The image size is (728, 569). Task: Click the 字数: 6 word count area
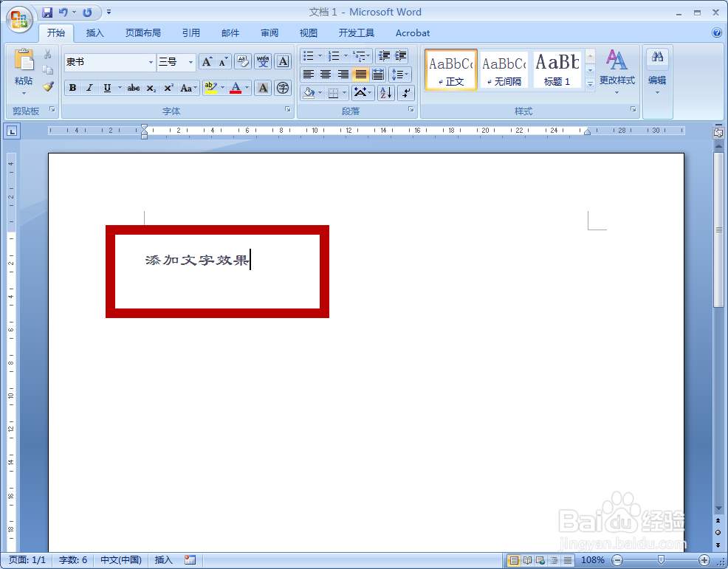(x=72, y=559)
